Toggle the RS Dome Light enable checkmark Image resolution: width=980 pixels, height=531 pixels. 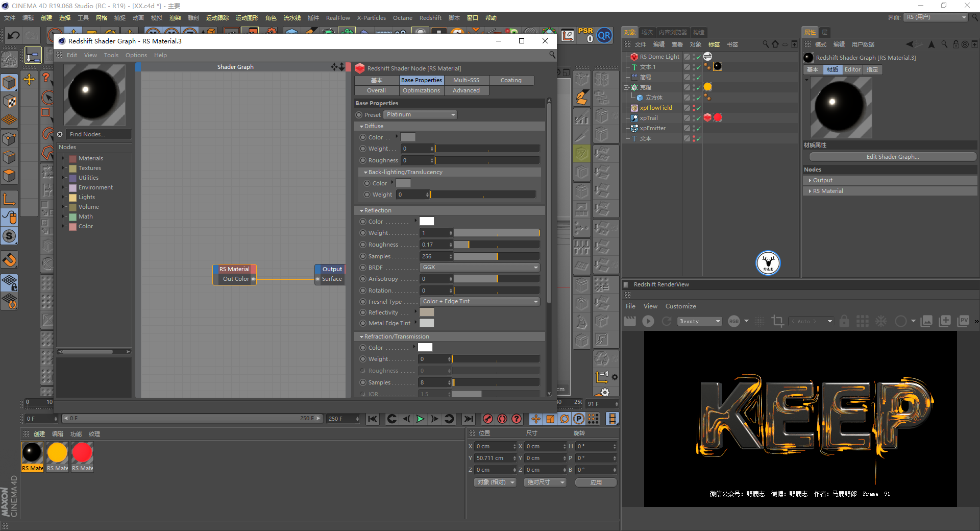698,57
